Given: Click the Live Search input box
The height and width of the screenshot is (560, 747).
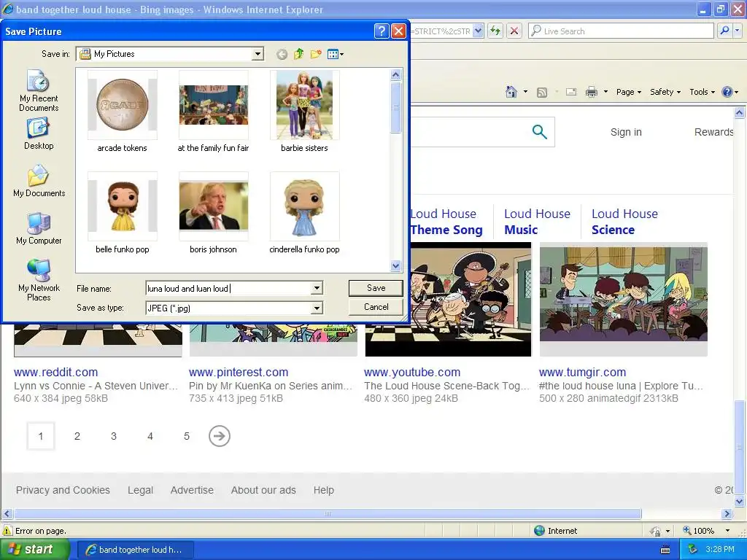Looking at the screenshot, I should [x=622, y=31].
